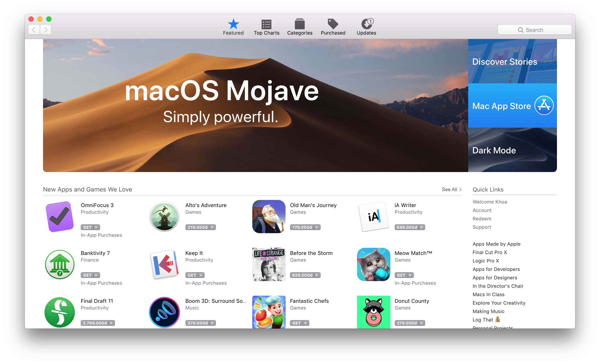Get the Keep It app

tap(192, 275)
